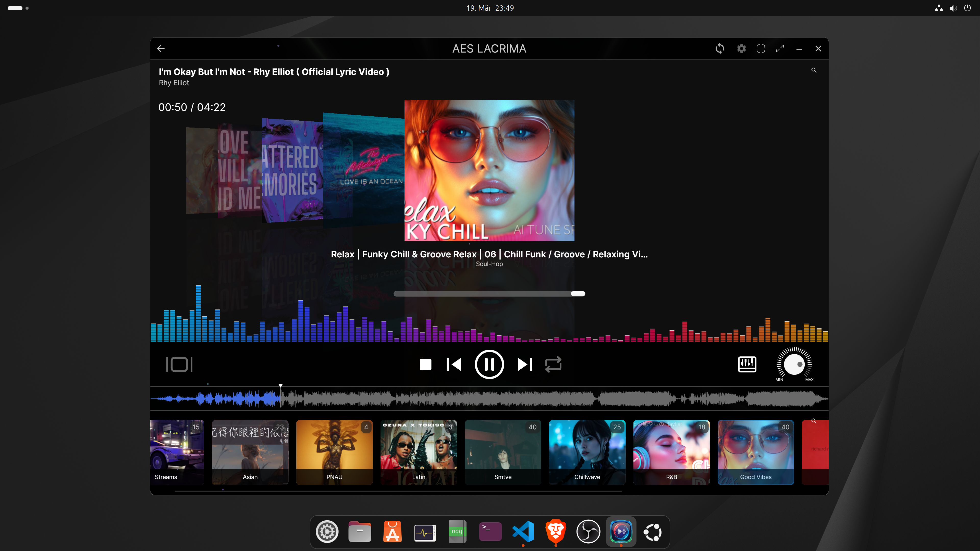980x551 pixels.
Task: Click the waveform playhead marker
Action: tap(280, 386)
